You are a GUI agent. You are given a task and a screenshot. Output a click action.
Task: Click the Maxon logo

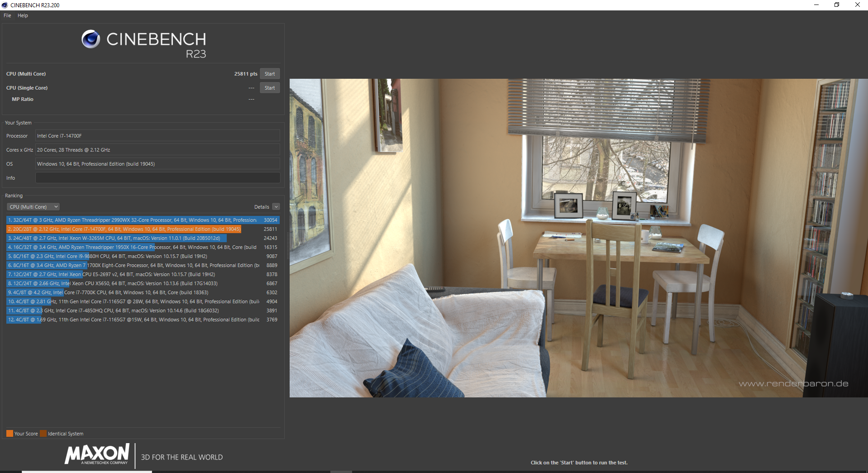(x=97, y=454)
